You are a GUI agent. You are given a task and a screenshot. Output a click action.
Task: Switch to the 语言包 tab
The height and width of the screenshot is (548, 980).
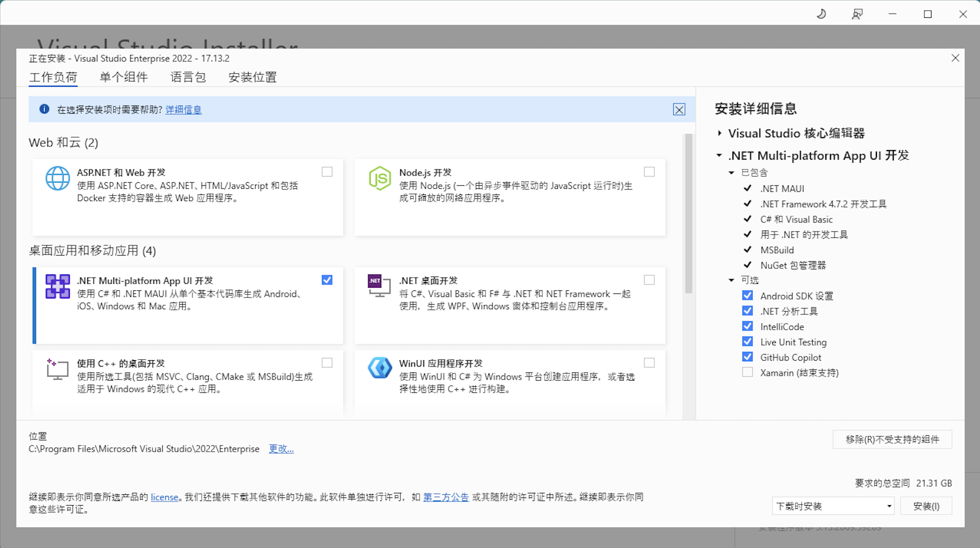tap(188, 77)
